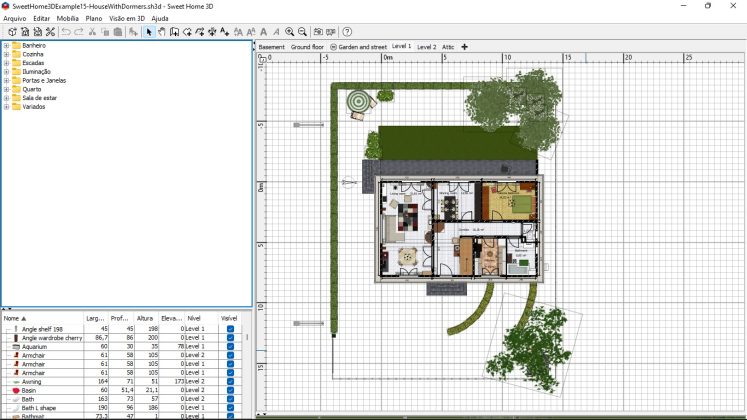The height and width of the screenshot is (420, 747).
Task: Click the Paste clipboard icon
Action: [x=118, y=32]
